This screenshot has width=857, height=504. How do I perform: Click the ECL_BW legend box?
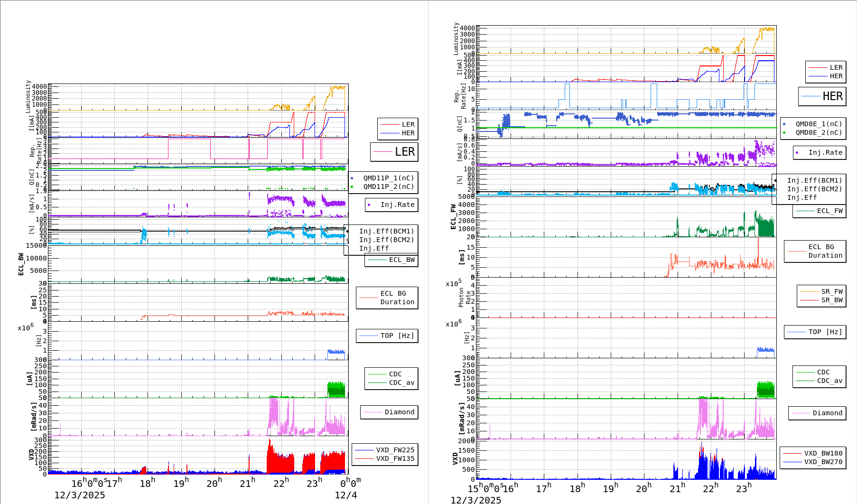pos(391,260)
